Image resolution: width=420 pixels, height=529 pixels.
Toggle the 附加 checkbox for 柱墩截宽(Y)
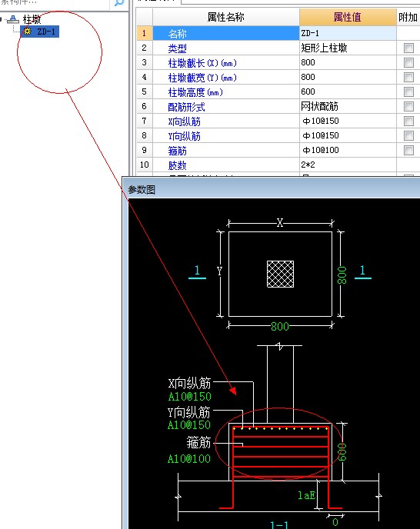[x=408, y=77]
